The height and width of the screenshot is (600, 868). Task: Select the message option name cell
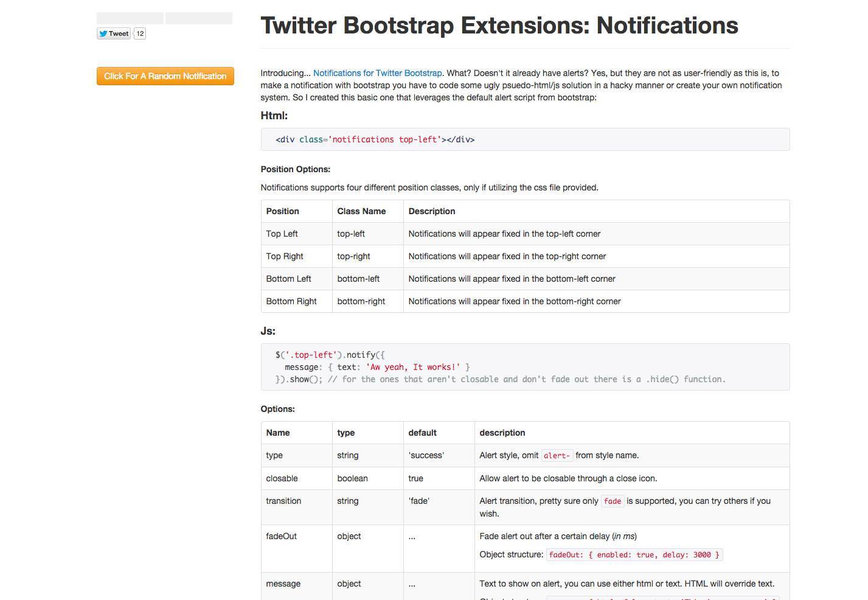point(297,586)
